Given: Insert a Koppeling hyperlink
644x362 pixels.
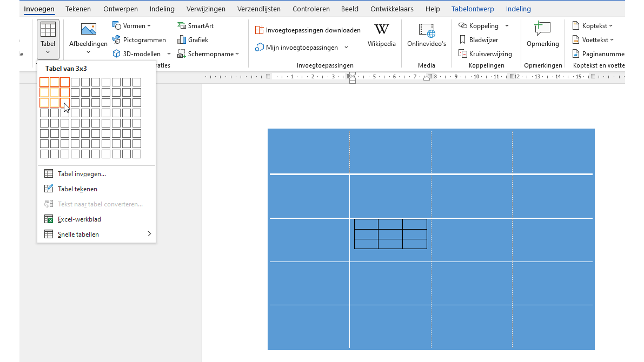Looking at the screenshot, I should 479,26.
